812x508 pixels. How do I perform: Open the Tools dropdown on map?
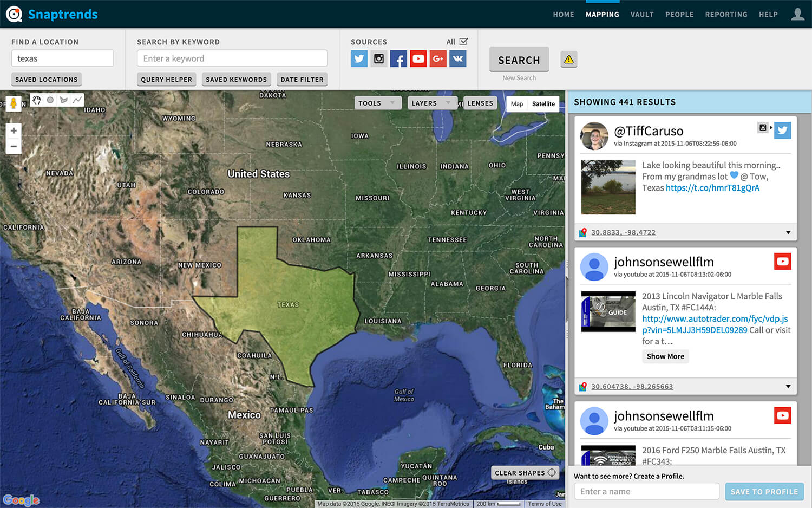(377, 103)
